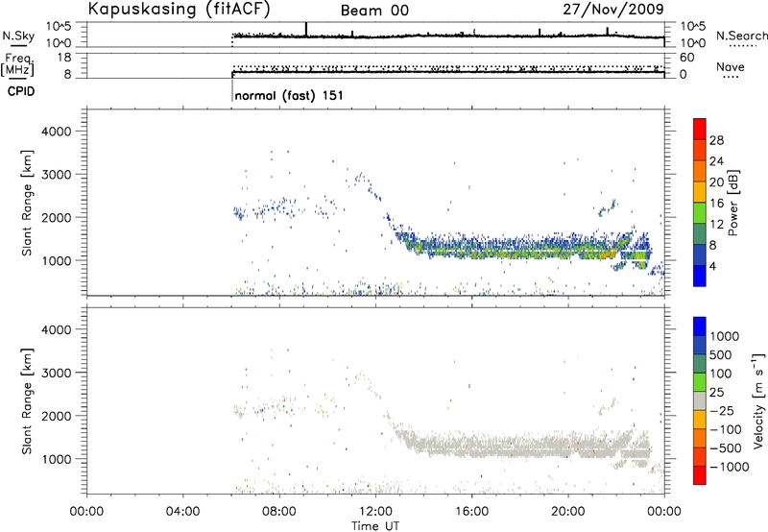Image resolution: width=768 pixels, height=532 pixels.
Task: Click the '1000' tick on velocity panel axis
Action: [56, 459]
